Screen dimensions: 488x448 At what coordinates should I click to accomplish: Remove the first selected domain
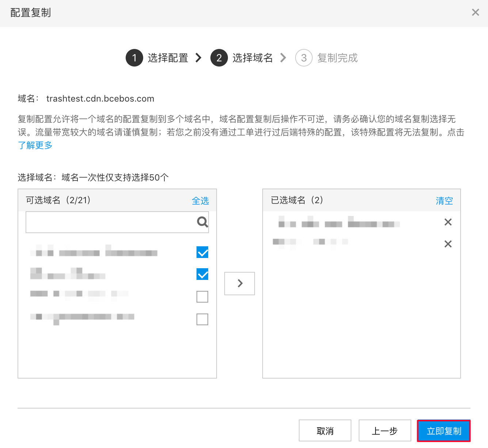click(448, 222)
